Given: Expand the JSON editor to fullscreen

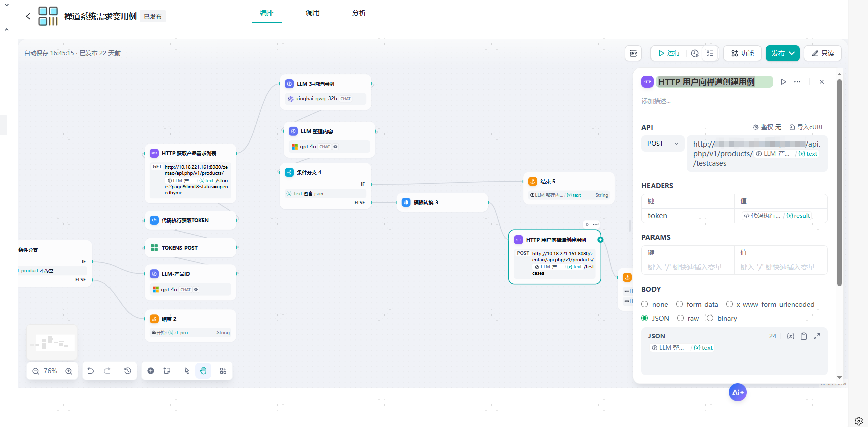Looking at the screenshot, I should 817,336.
